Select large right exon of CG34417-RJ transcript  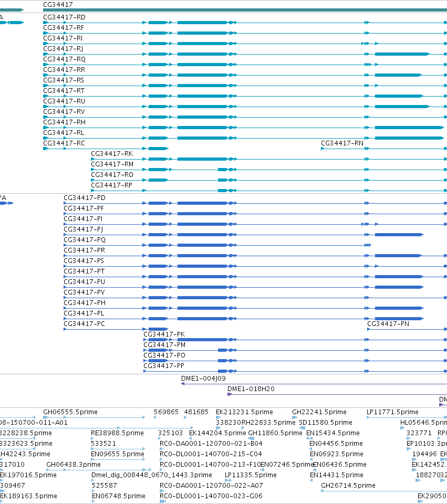402,54
